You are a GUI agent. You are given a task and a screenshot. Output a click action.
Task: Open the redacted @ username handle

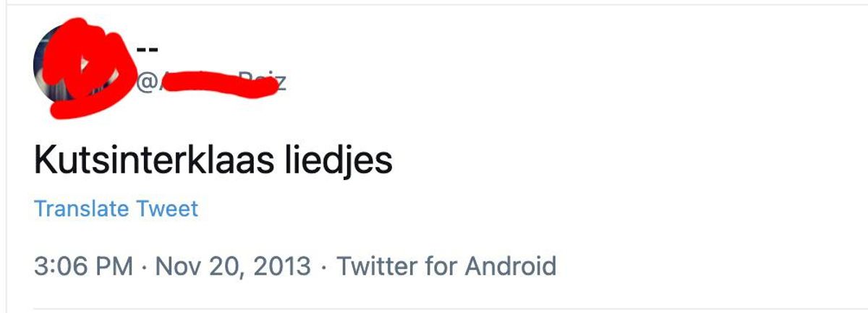[211, 82]
